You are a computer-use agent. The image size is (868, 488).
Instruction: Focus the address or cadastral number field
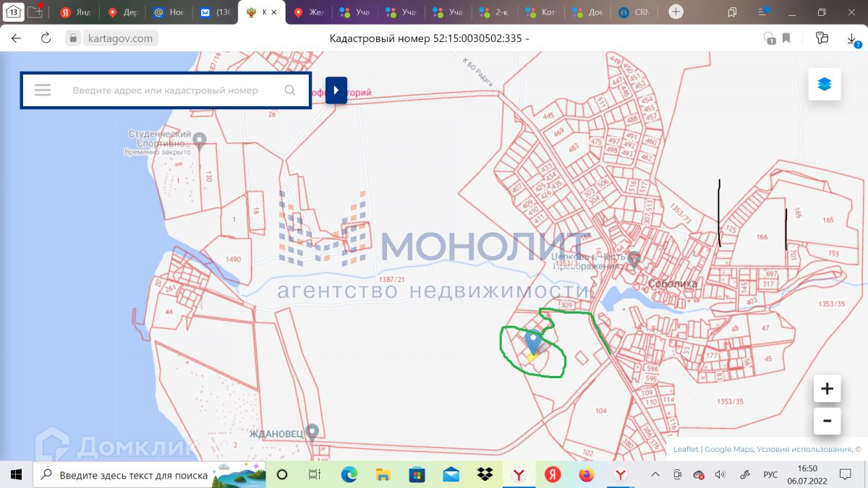(x=165, y=90)
